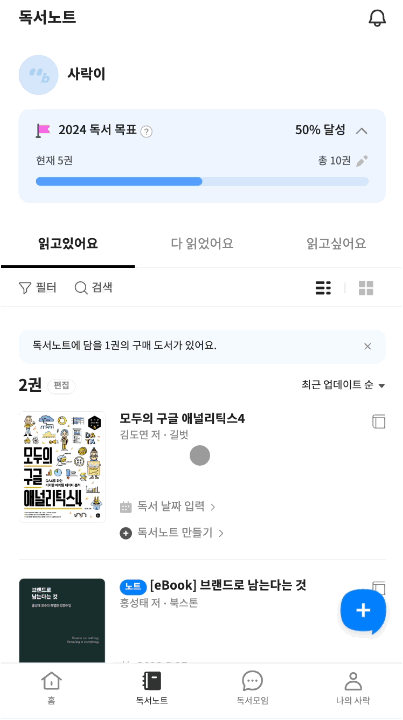Edit the reading goal with the pencil icon
This screenshot has width=403, height=720.
coord(362,161)
